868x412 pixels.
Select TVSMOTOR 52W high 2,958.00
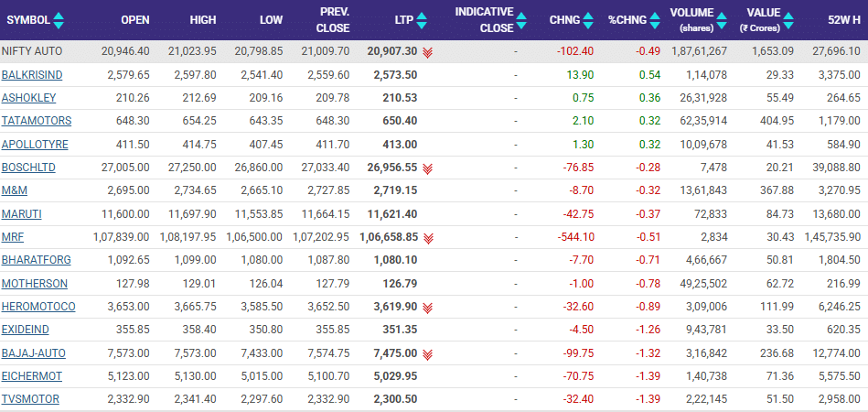point(841,398)
